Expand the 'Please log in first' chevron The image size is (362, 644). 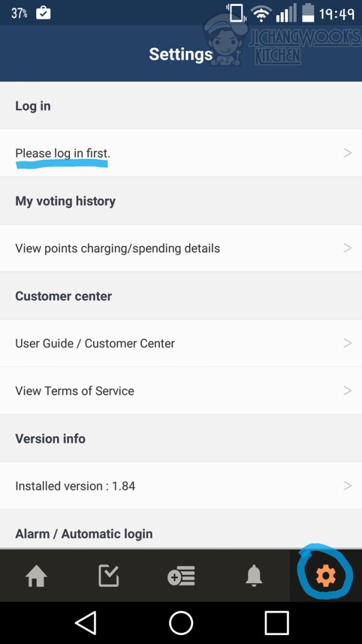[347, 153]
